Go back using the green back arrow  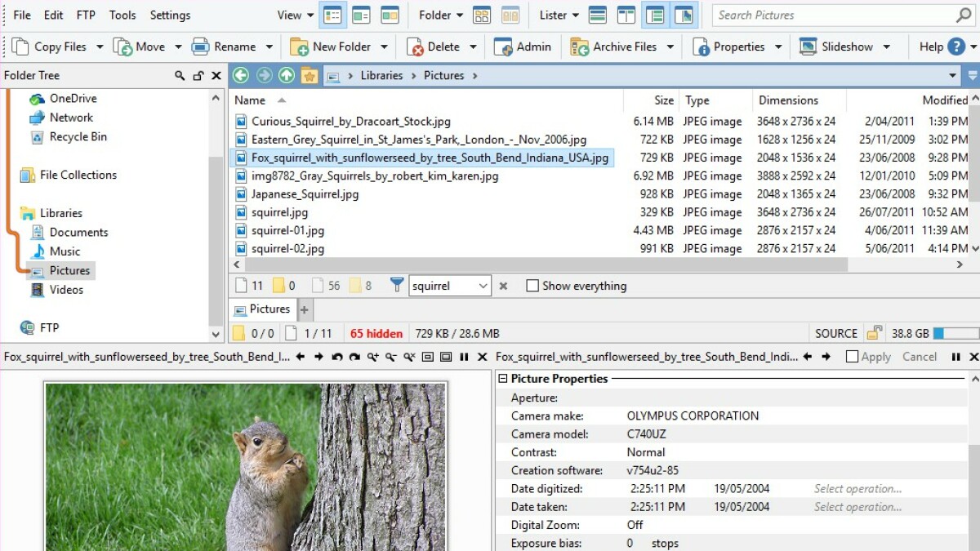tap(240, 76)
